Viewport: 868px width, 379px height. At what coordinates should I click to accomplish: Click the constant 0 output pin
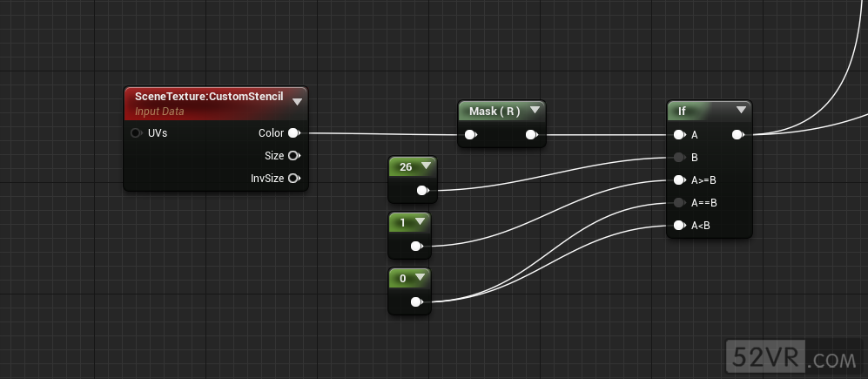416,302
